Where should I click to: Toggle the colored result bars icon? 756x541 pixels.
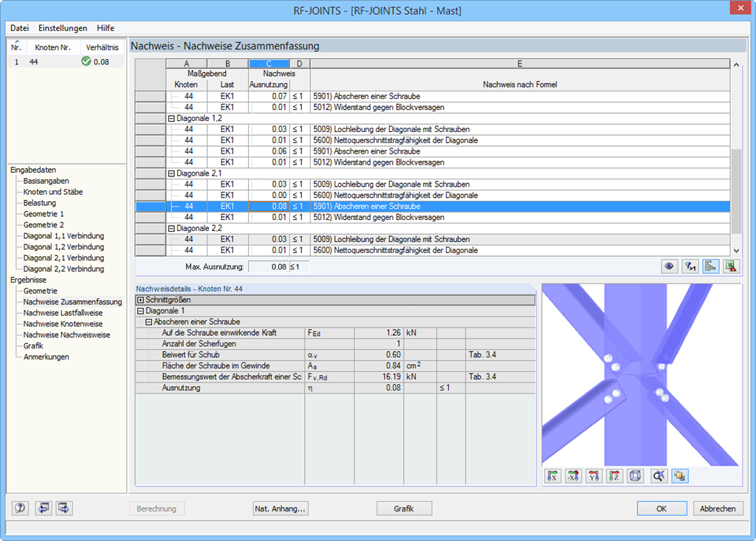point(711,266)
